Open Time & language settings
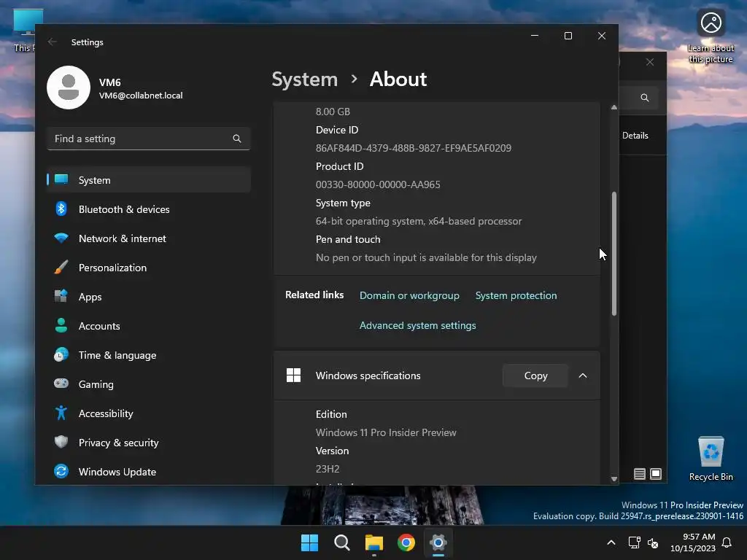 [x=149, y=355]
